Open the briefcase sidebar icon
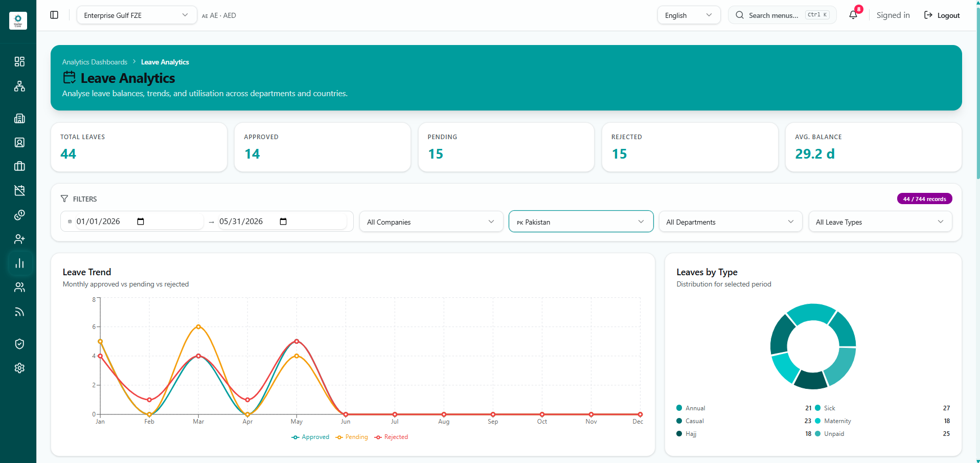 [19, 166]
